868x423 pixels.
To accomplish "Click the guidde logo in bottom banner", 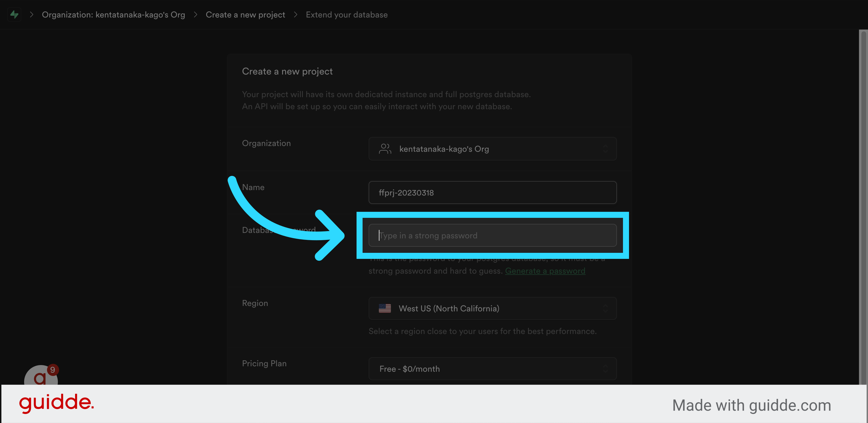I will (x=56, y=403).
